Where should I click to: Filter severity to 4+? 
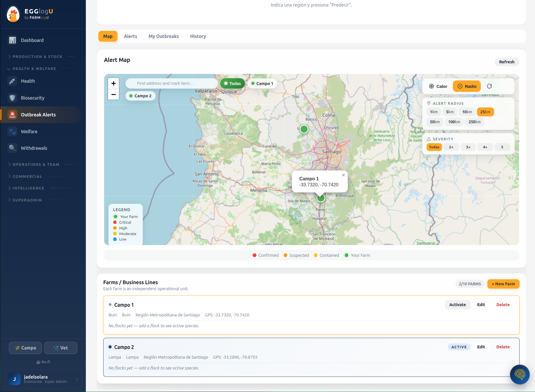485,147
